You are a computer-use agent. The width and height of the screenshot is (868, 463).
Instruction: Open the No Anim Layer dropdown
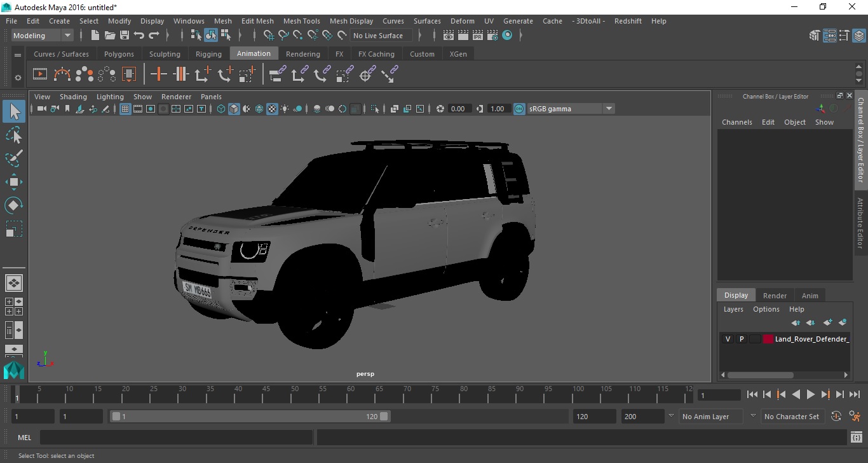[x=710, y=417]
